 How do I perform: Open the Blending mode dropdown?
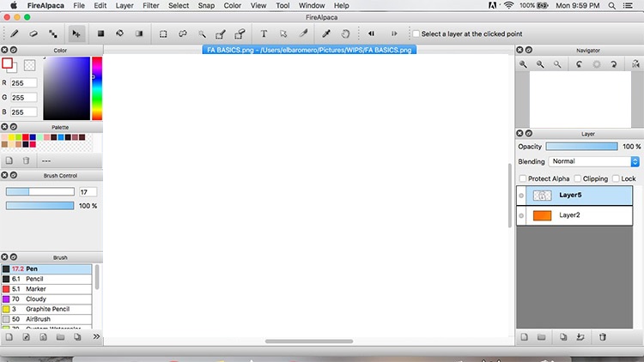(594, 161)
